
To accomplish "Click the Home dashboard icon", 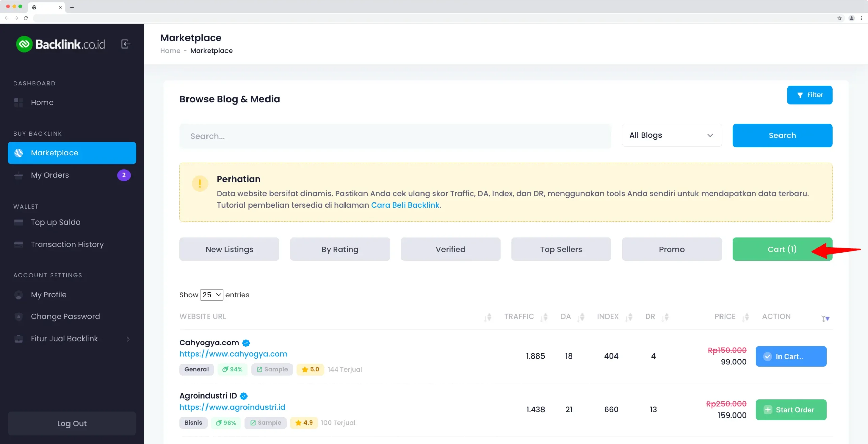I will point(19,102).
